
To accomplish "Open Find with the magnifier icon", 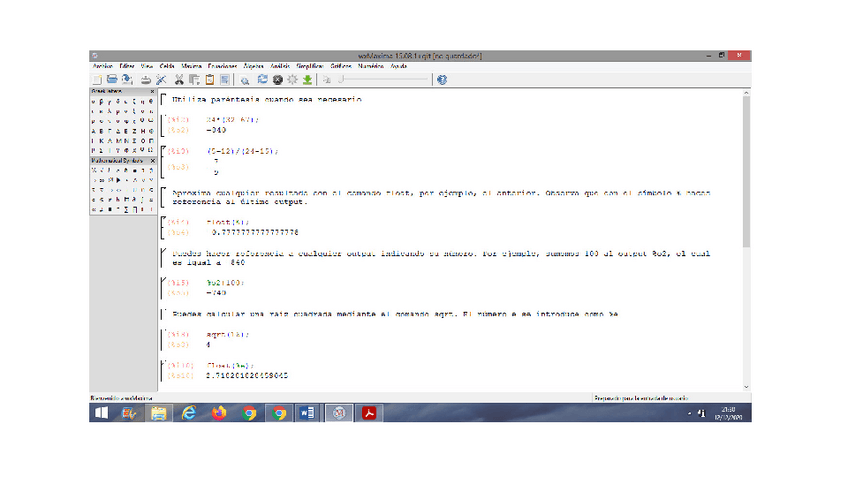I will 245,80.
